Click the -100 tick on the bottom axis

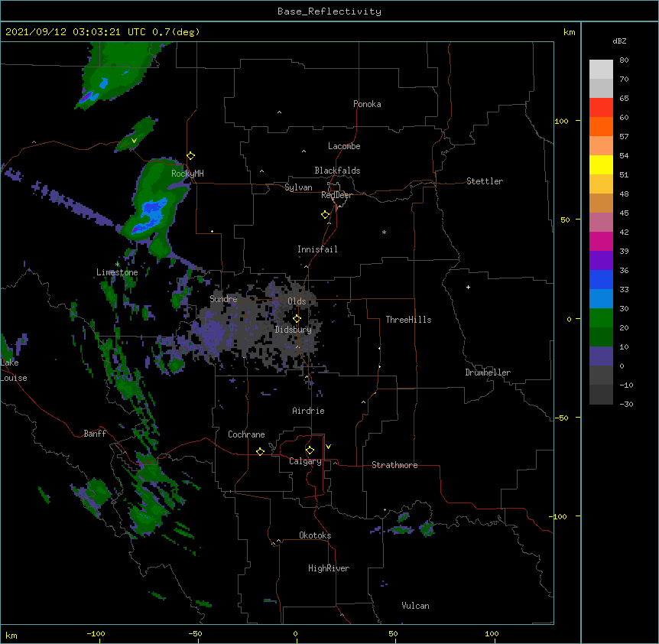pos(96,633)
